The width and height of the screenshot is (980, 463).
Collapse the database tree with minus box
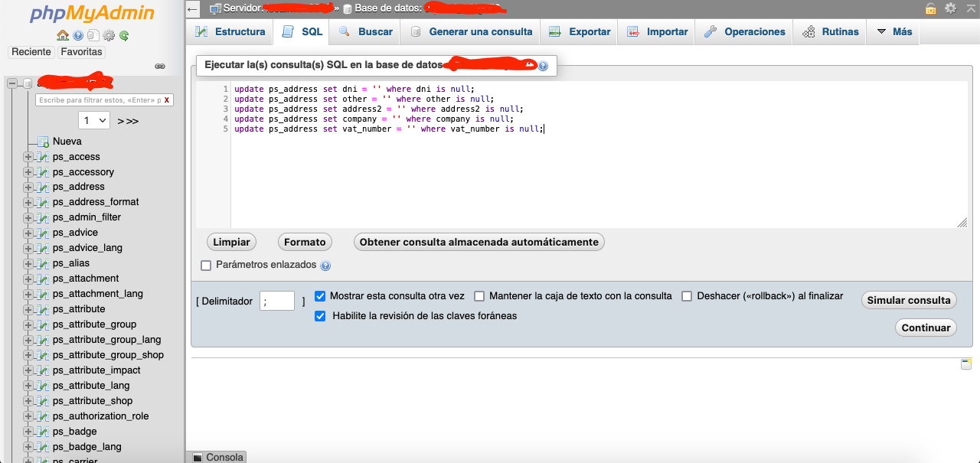[12, 83]
